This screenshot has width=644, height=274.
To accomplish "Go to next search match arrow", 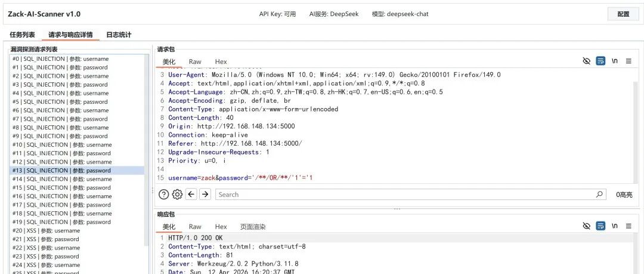I will click(205, 194).
